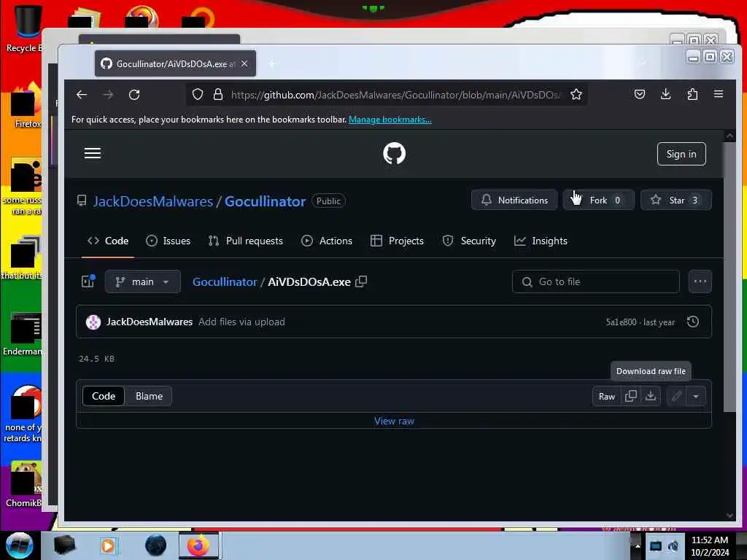747x560 pixels.
Task: Close the Gocullinator browser tab
Action: [244, 63]
